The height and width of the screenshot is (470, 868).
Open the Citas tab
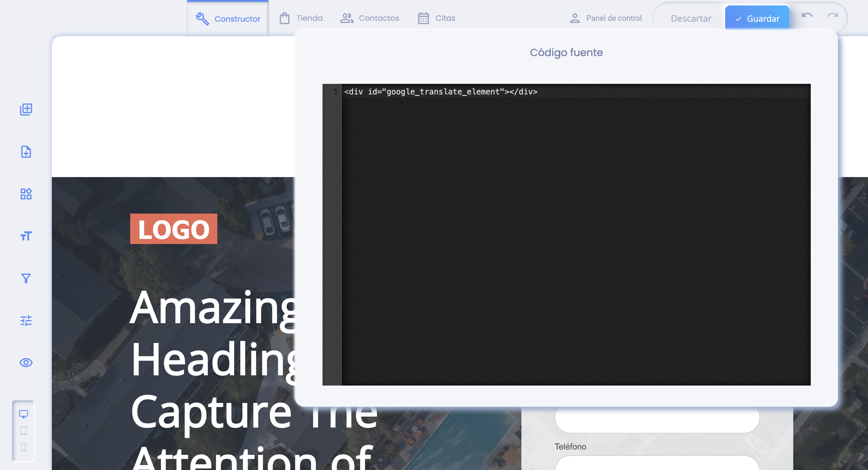(436, 18)
